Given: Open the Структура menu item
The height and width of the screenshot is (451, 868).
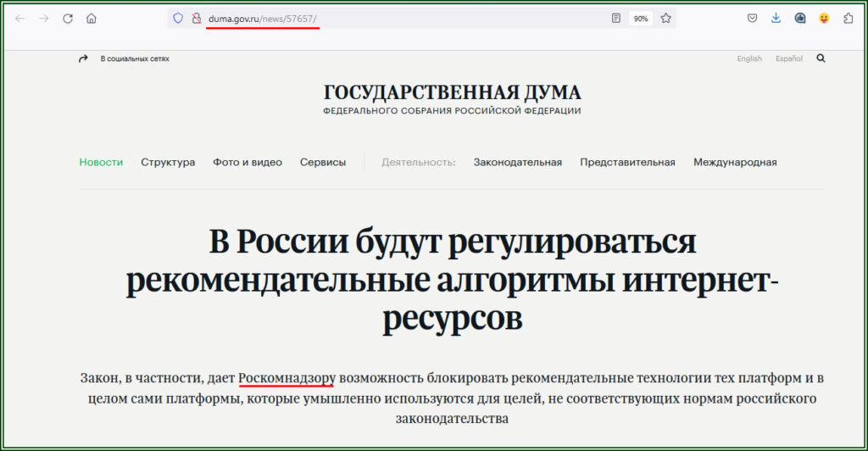Looking at the screenshot, I should pos(168,162).
